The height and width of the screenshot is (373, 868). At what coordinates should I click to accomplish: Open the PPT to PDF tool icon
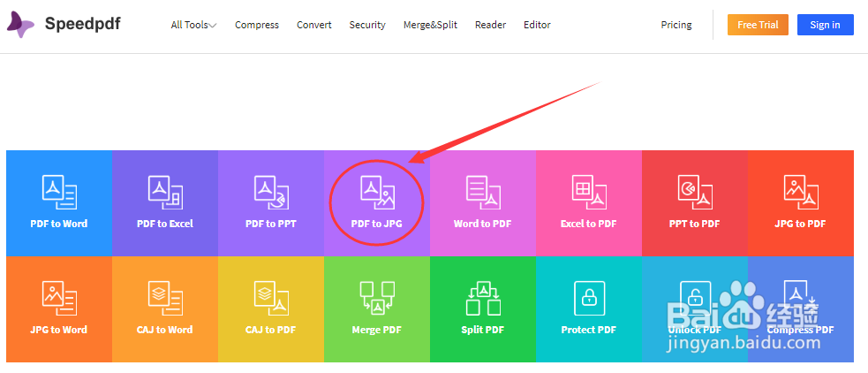(x=695, y=192)
